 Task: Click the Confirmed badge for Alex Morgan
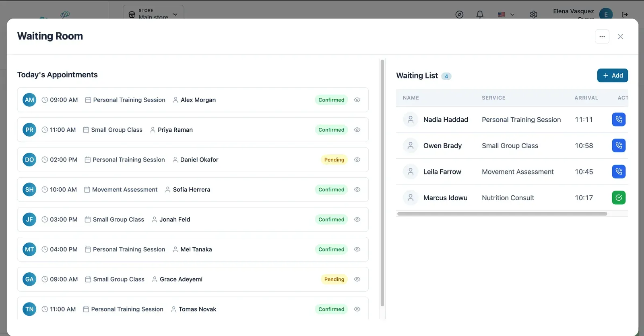(331, 100)
